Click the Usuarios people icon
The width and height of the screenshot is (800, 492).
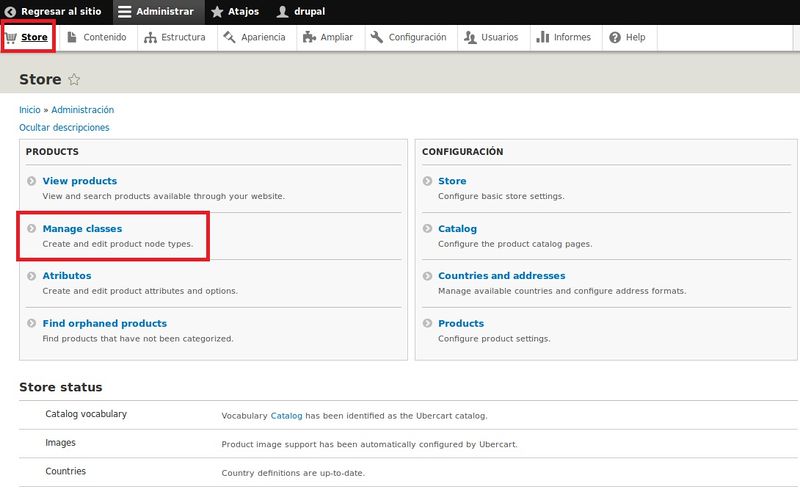470,37
